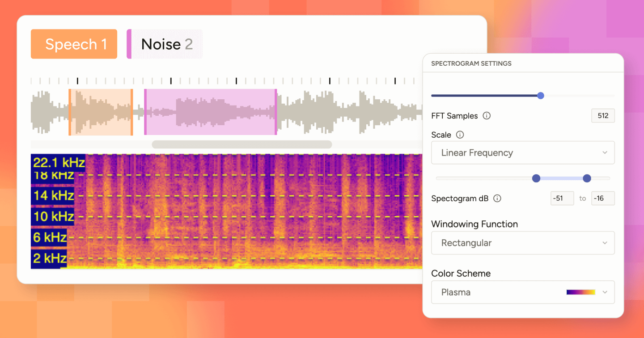Screen dimensions: 644x338
Task: Click the upper Spectogram dB range handle
Action: (587, 178)
